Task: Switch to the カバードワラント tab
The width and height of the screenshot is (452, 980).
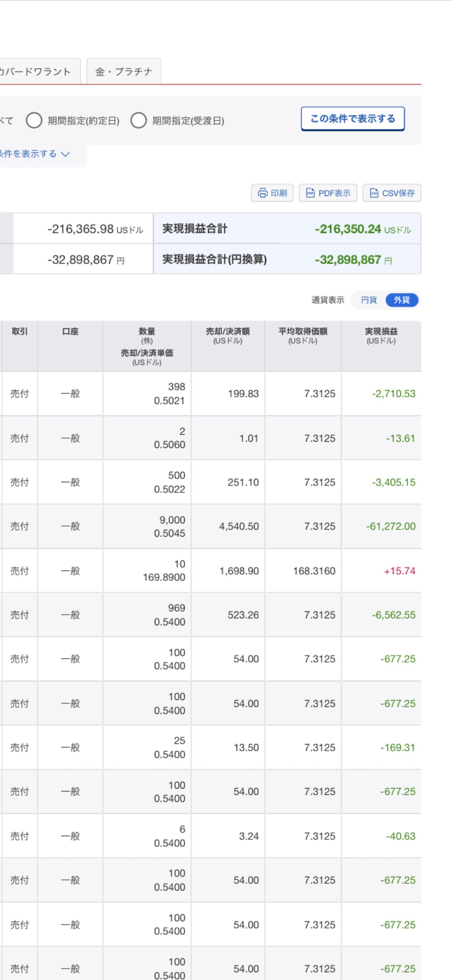Action: point(36,72)
